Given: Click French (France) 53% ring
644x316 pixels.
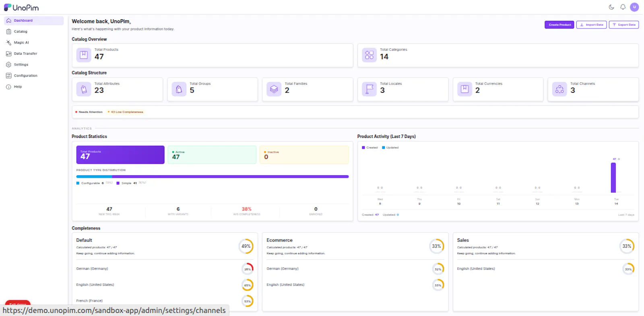Looking at the screenshot, I should tap(248, 301).
